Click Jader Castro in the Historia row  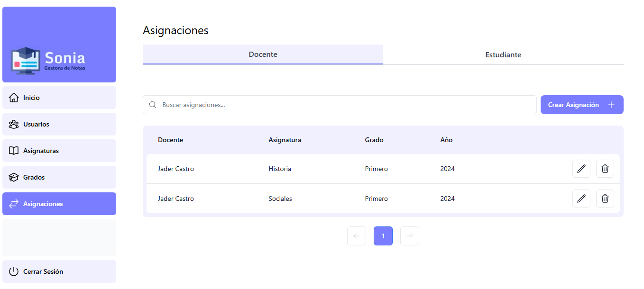coord(176,169)
